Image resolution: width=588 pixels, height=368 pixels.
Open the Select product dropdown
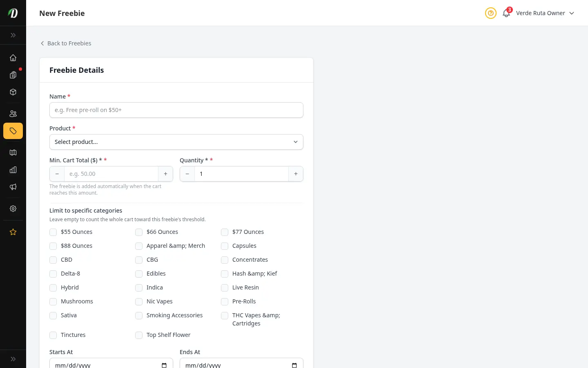tap(176, 142)
